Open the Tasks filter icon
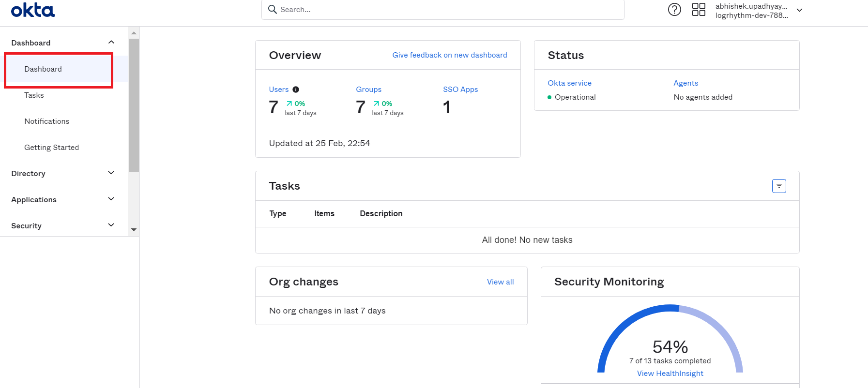The width and height of the screenshot is (868, 388). point(779,186)
